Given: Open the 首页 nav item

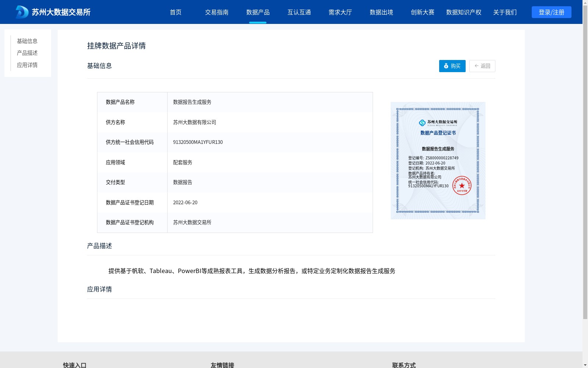Looking at the screenshot, I should click(176, 12).
